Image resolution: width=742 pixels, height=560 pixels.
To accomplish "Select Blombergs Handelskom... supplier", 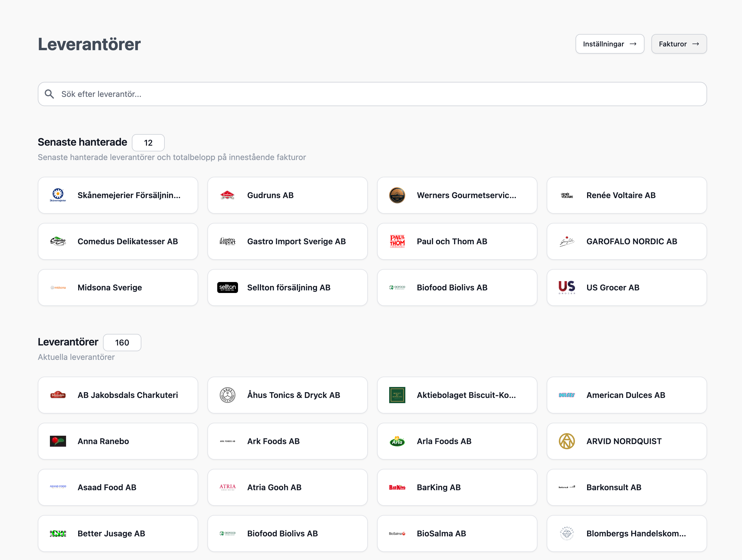I will pos(627,533).
